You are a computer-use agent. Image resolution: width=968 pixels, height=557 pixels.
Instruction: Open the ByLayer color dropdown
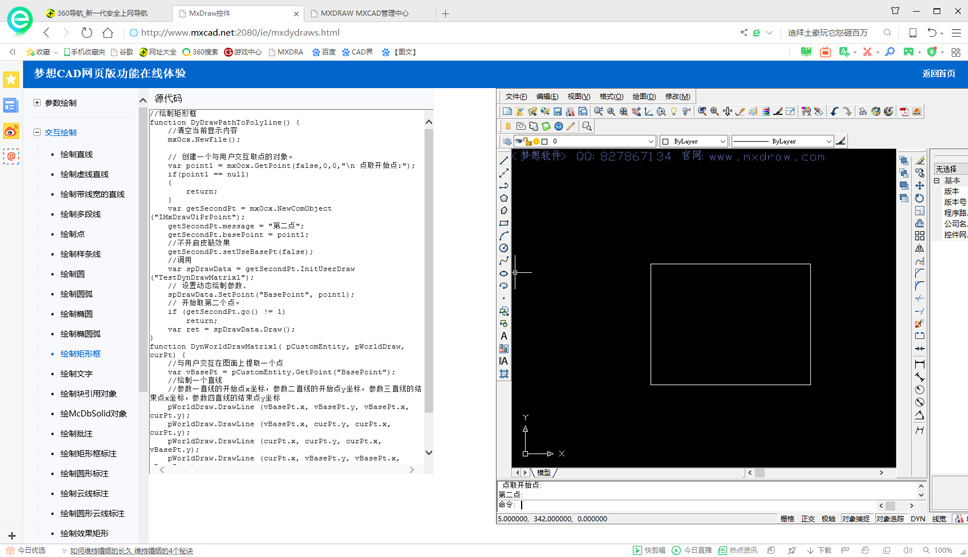tap(693, 142)
